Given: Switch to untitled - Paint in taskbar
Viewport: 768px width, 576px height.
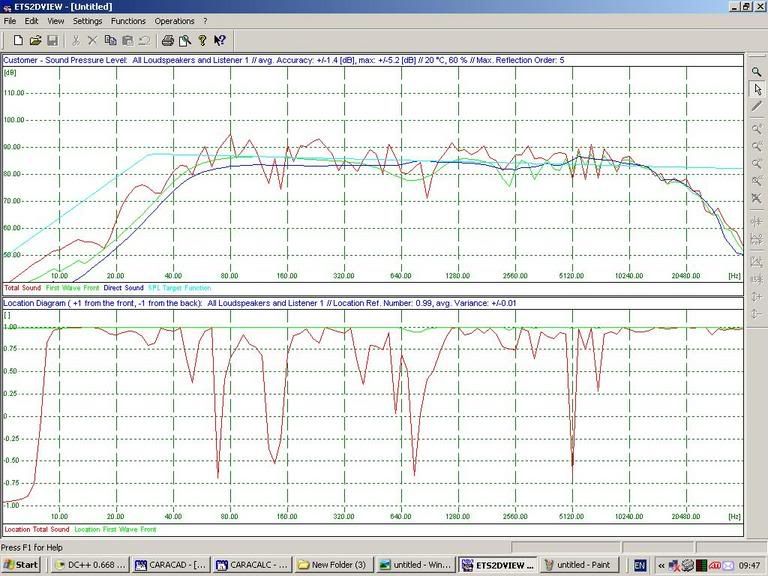Looking at the screenshot, I should [x=580, y=565].
